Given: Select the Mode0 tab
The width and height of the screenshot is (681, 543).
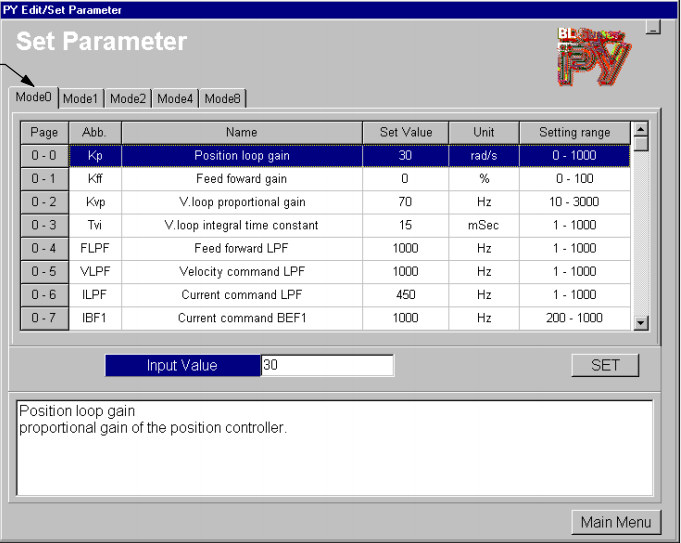Looking at the screenshot, I should (33, 97).
